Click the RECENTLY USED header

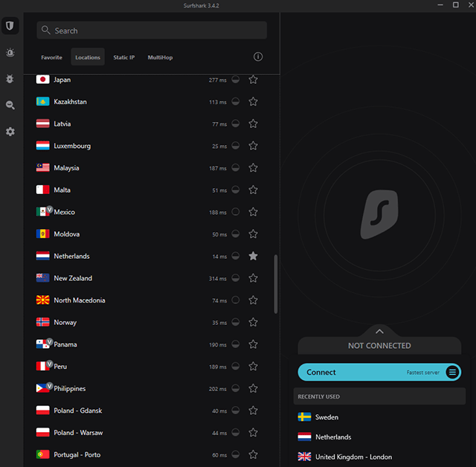(379, 396)
